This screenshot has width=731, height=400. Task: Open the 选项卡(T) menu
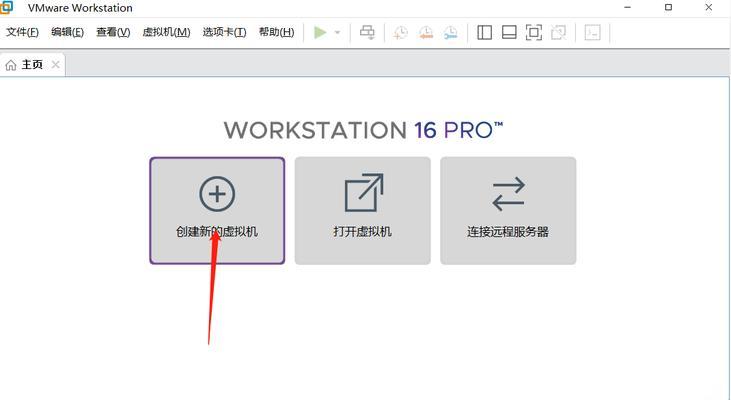point(224,32)
